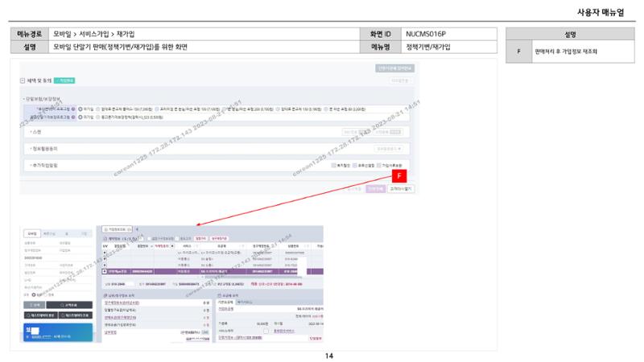Select 미가입 radio in second program row

point(80,117)
